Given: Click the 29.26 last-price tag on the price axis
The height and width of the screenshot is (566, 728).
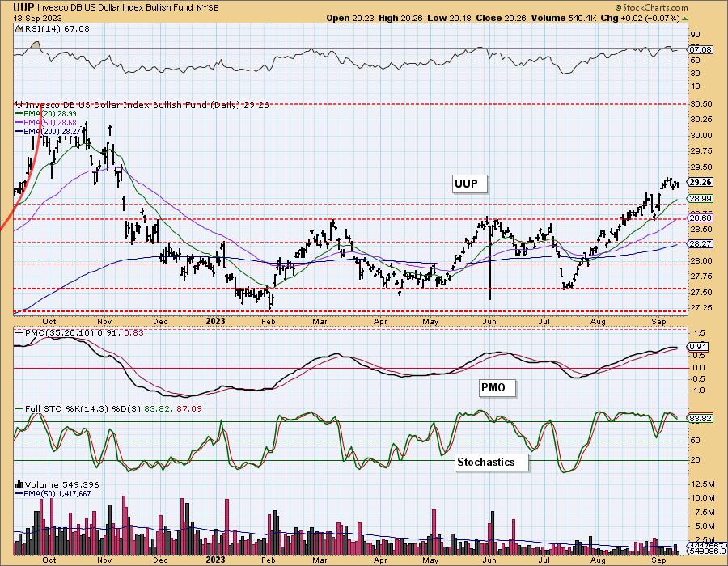Looking at the screenshot, I should tap(701, 182).
